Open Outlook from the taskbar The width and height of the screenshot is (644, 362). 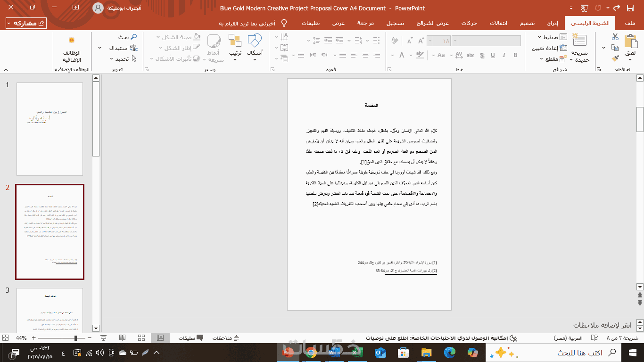(380, 353)
